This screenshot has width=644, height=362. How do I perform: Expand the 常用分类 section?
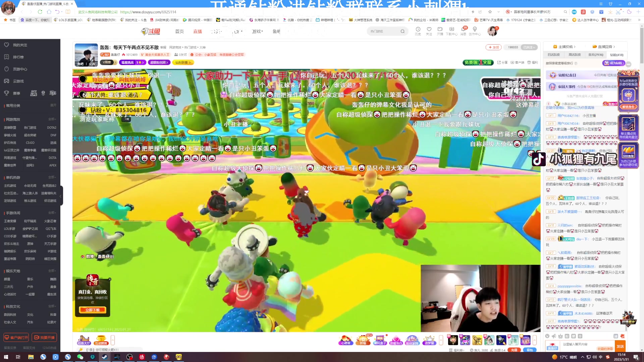click(53, 105)
